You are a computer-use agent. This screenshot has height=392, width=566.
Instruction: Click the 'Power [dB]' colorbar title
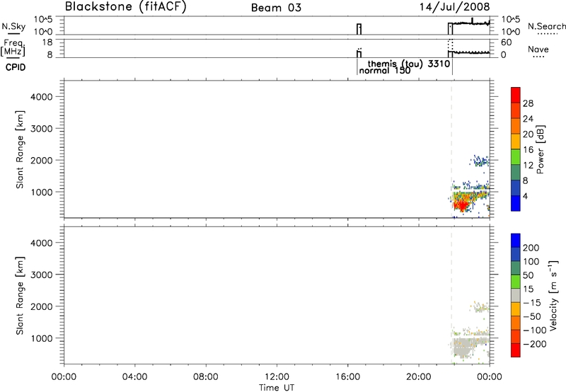tap(540, 149)
